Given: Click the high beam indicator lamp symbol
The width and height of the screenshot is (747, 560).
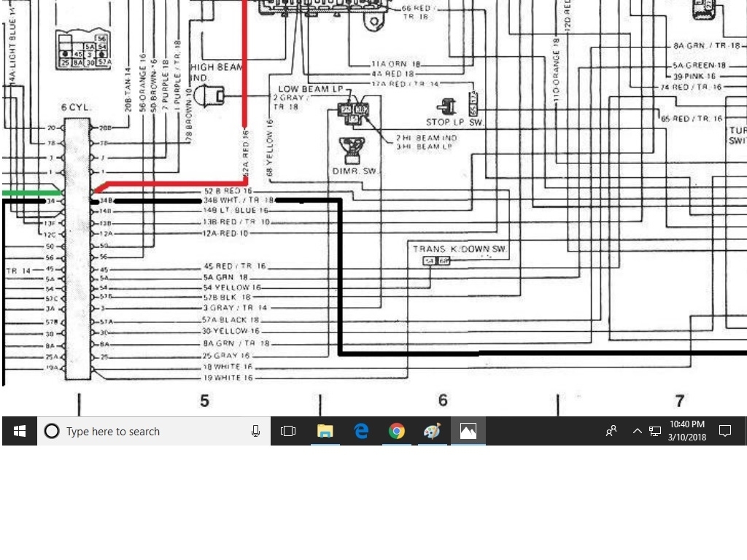Looking at the screenshot, I should [209, 96].
